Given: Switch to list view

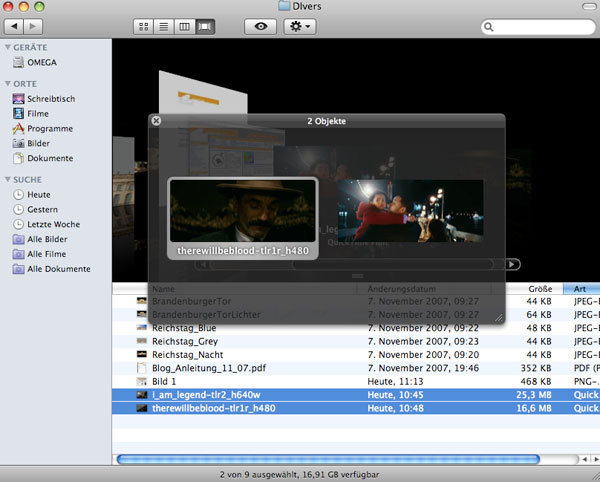Looking at the screenshot, I should pyautogui.click(x=164, y=26).
